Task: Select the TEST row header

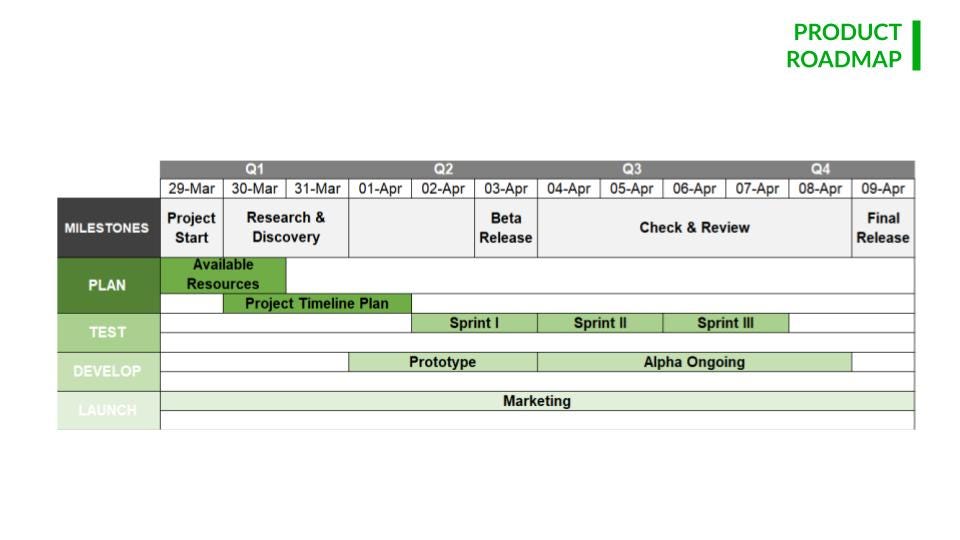Action: coord(109,332)
